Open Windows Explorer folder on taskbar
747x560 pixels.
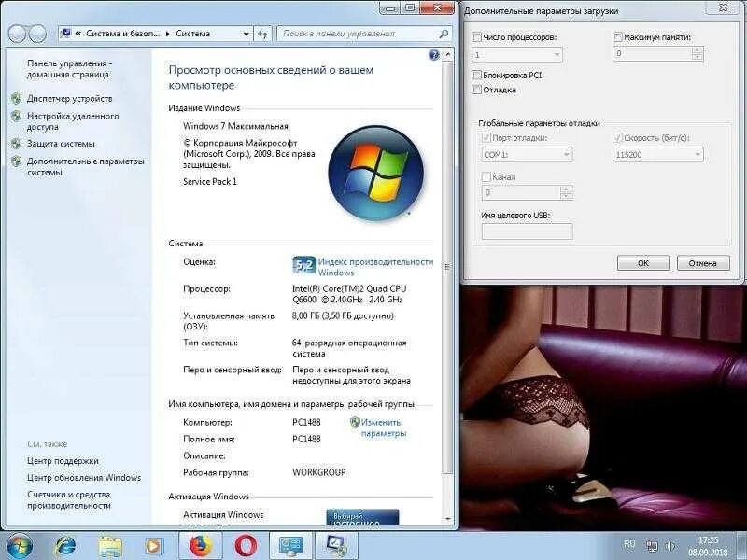tap(110, 546)
